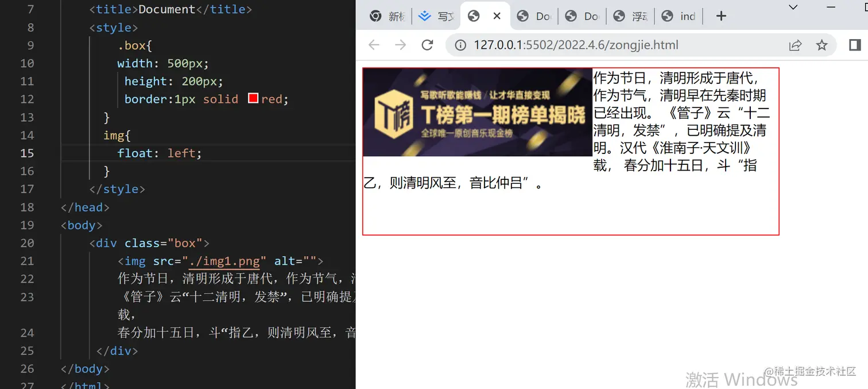Image resolution: width=868 pixels, height=389 pixels.
Task: Click the img{ selector line
Action: 117,135
